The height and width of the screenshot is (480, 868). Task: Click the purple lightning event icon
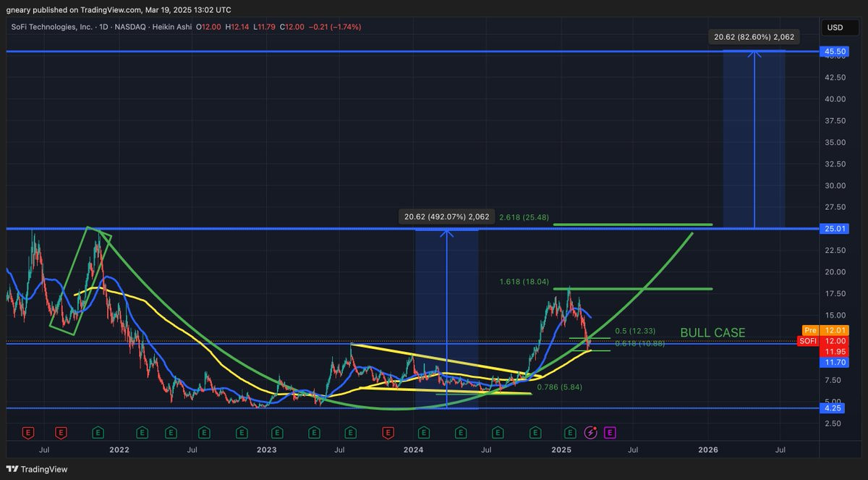coord(591,432)
